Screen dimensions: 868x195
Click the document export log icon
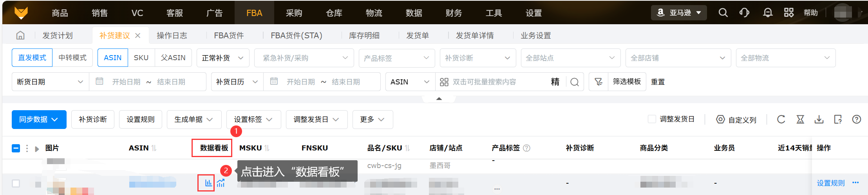point(838,120)
